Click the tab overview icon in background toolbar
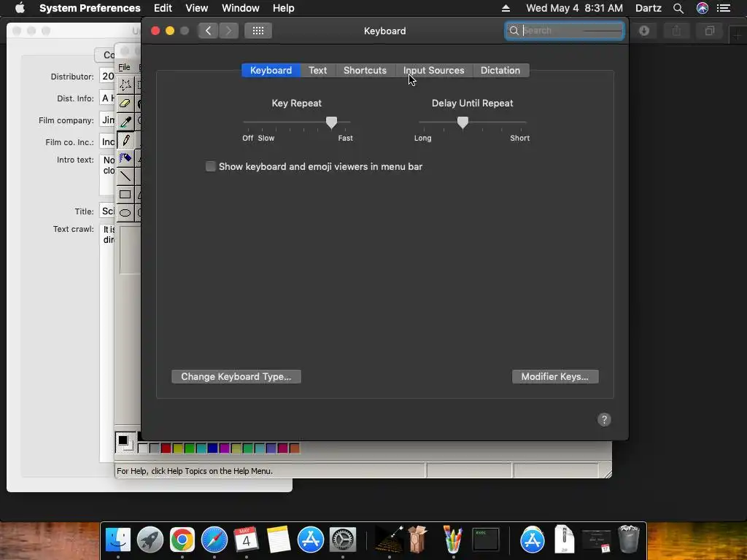The height and width of the screenshot is (560, 747). pos(710,31)
